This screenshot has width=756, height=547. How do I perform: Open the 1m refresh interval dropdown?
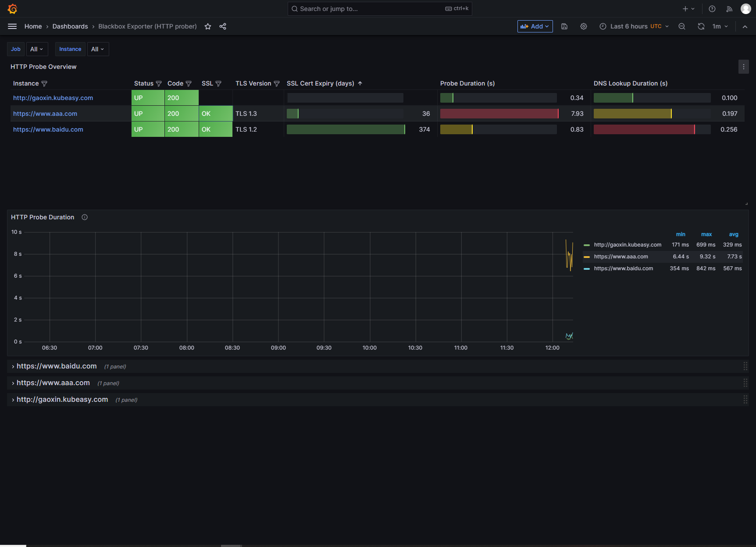point(720,26)
